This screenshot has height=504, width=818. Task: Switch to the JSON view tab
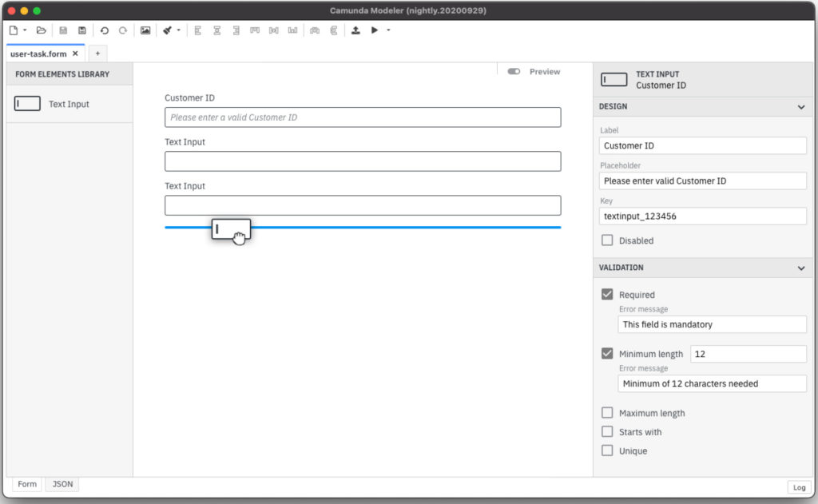[x=62, y=484]
